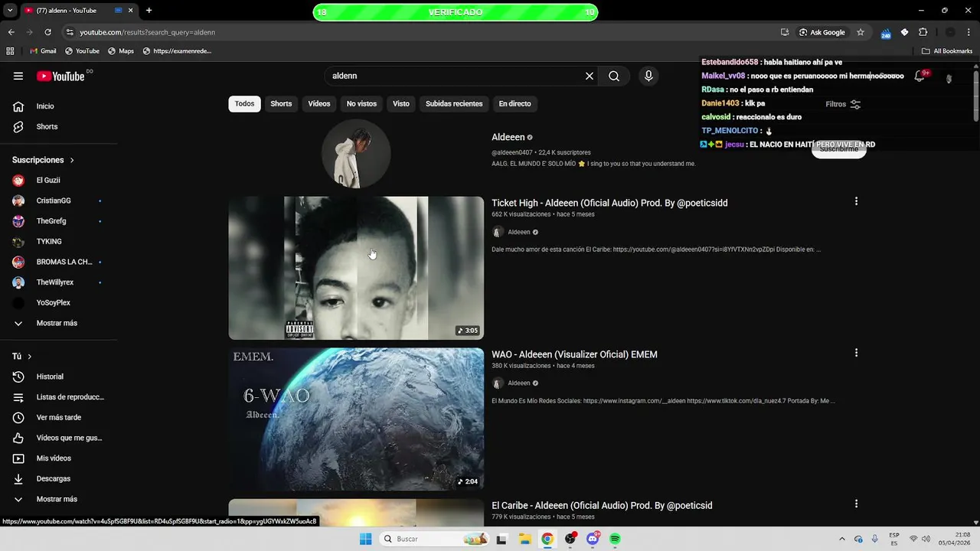Click the Ask Google button

point(822,32)
